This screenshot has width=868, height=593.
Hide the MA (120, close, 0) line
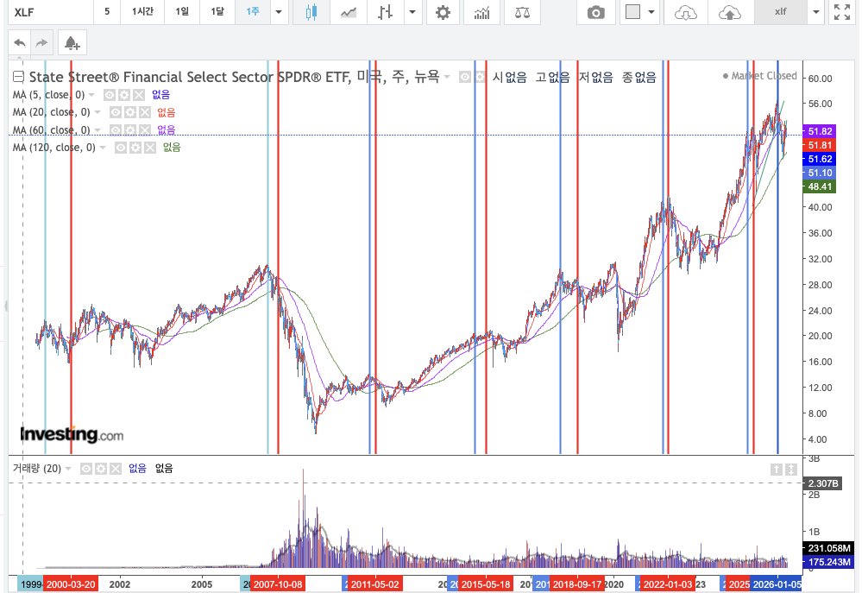121,148
